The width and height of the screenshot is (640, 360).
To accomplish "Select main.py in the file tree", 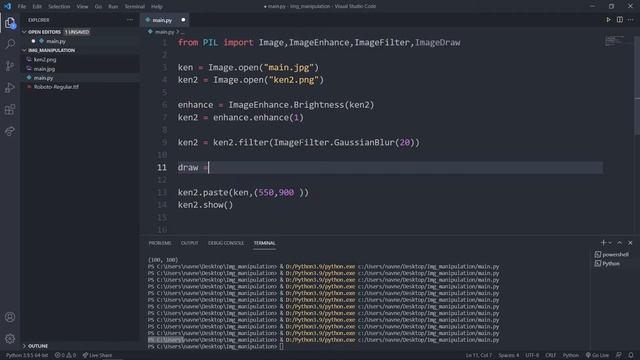I will (x=43, y=78).
